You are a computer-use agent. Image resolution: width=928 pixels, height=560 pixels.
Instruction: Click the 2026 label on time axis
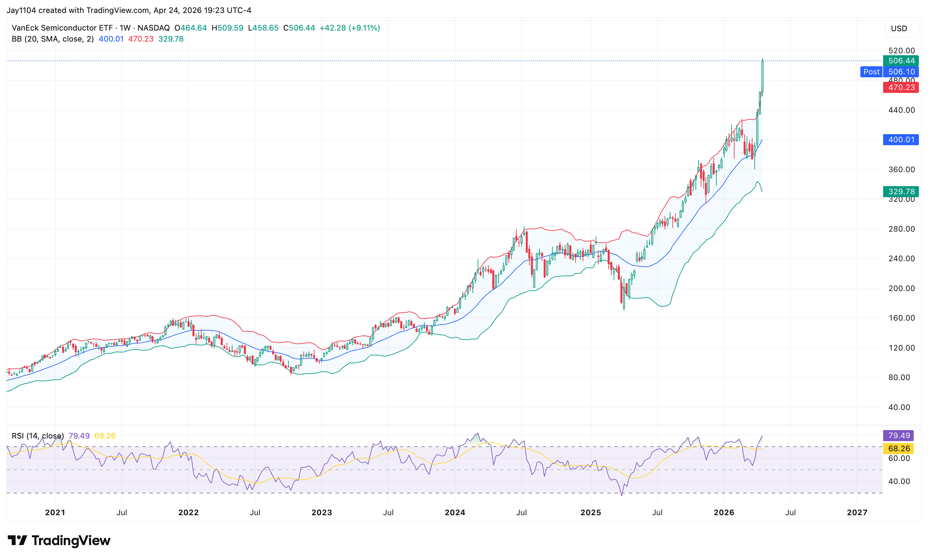point(723,513)
